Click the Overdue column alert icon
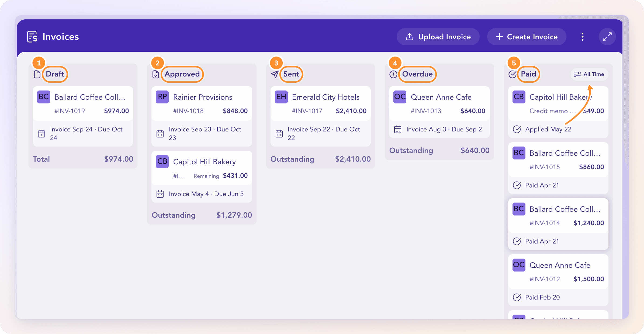This screenshot has height=334, width=644. click(x=393, y=74)
